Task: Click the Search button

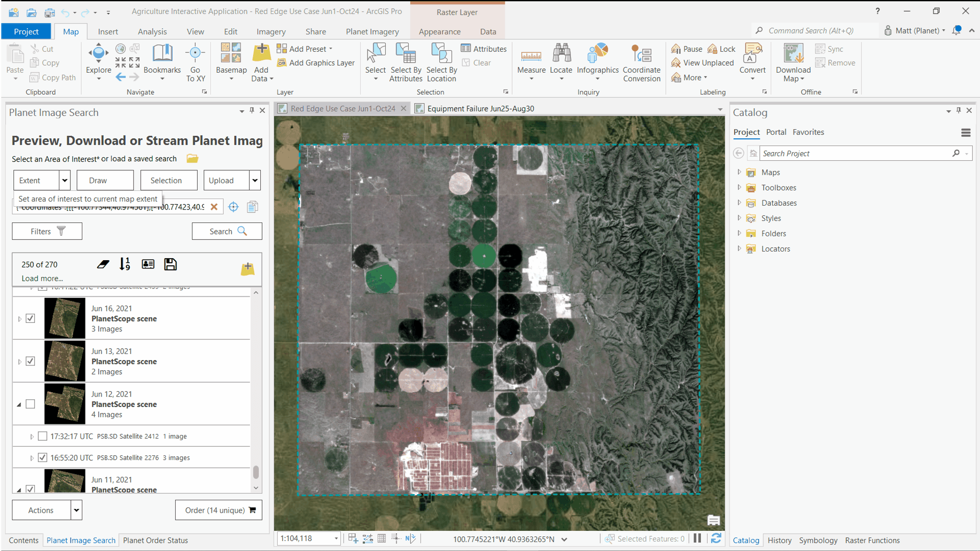Action: pos(227,231)
